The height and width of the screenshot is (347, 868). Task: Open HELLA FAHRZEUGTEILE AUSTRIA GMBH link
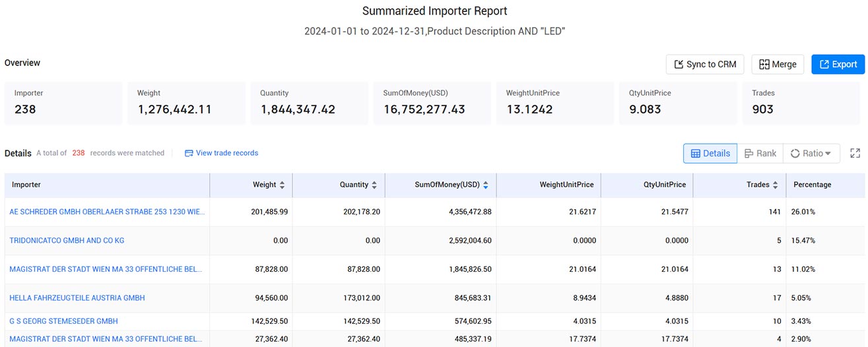pos(77,298)
